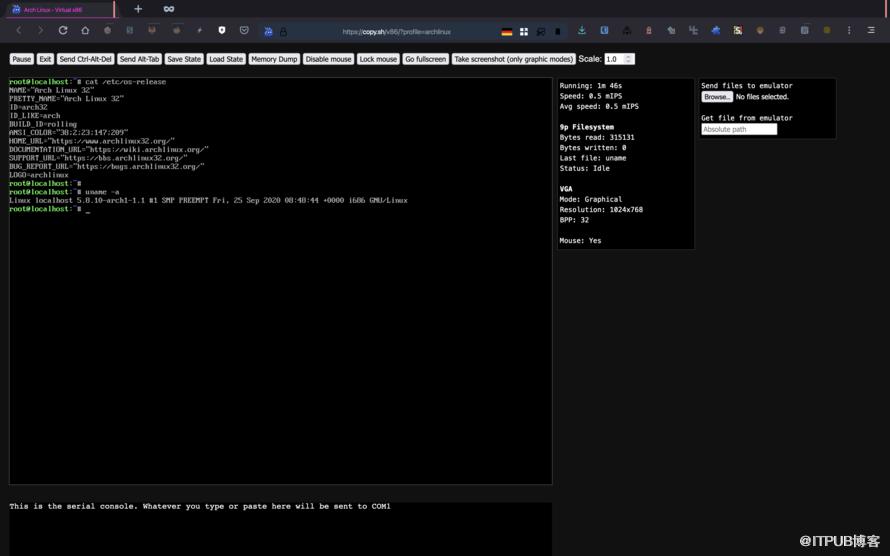Click the infinity private-browsing icon

tap(169, 9)
